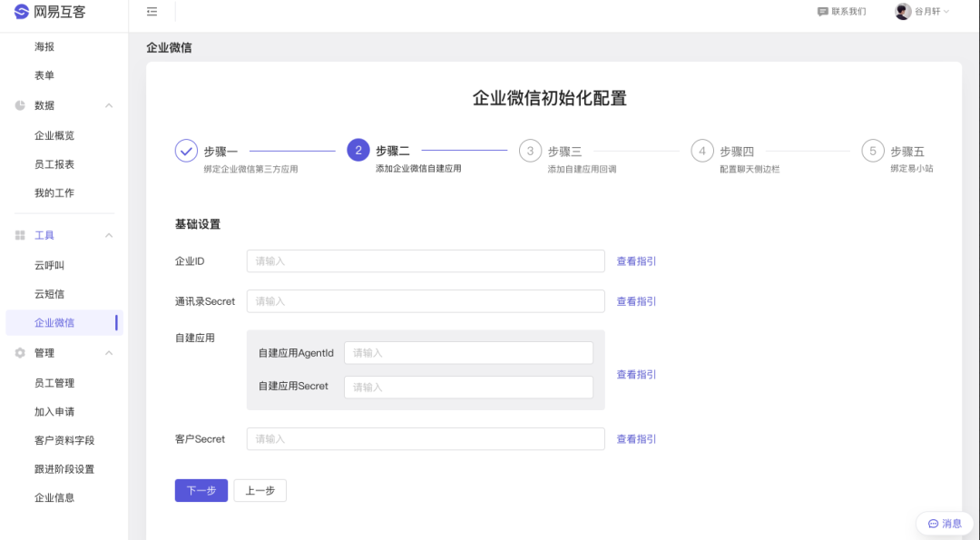Click the 绑定企业微信第三方应用 description text

click(x=250, y=169)
